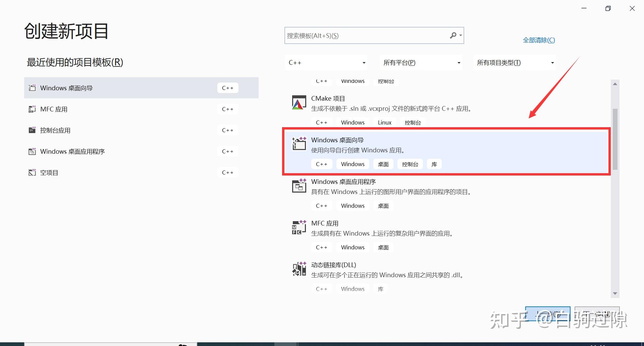Minimize the 创建新项目 window
Viewport: 644px width, 346px height.
coord(584,8)
